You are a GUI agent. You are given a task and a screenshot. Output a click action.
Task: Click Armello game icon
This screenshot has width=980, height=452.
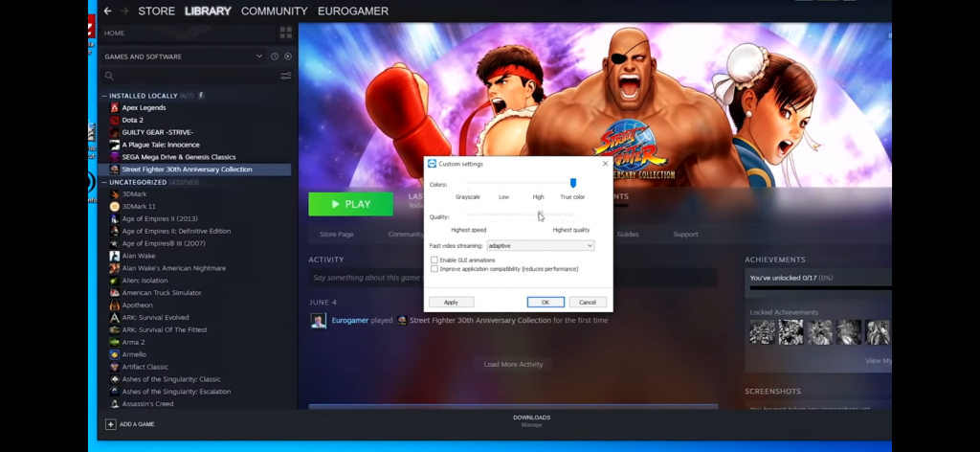click(115, 354)
